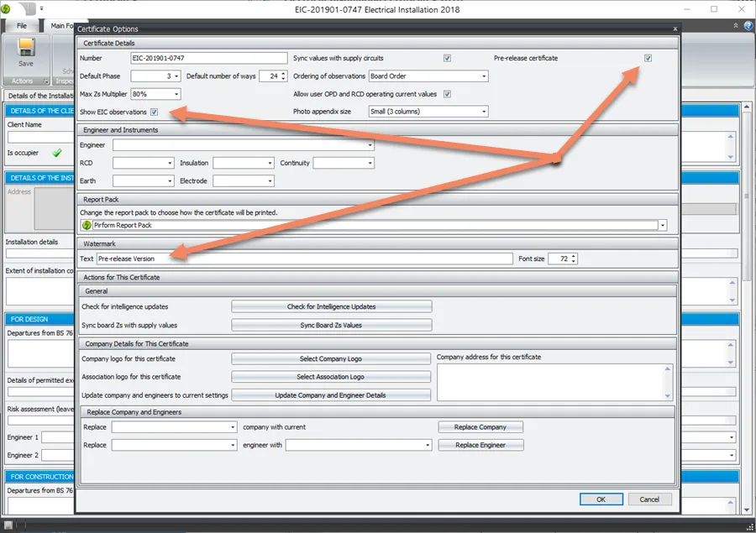Viewport: 756px width, 533px height.
Task: Toggle Sync values with supply circuits
Action: click(447, 58)
